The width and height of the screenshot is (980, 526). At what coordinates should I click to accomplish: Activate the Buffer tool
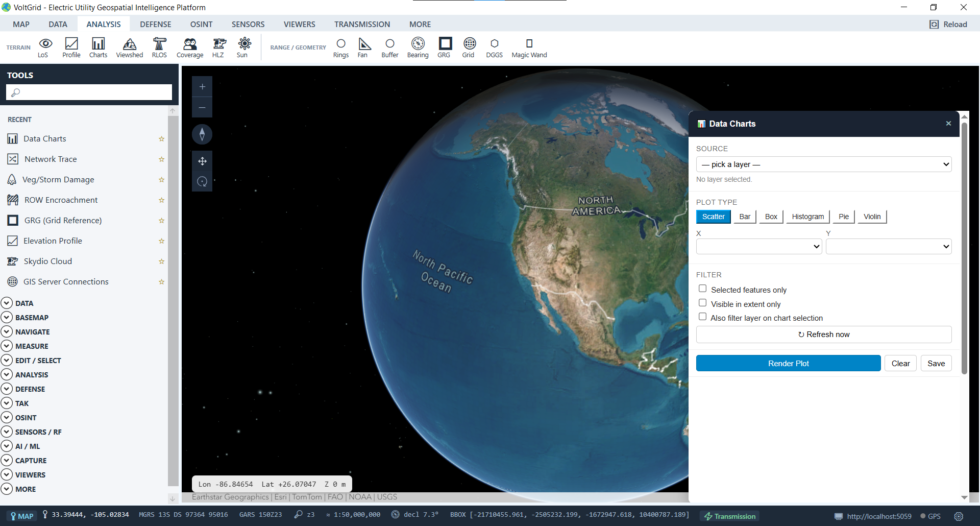[390, 47]
